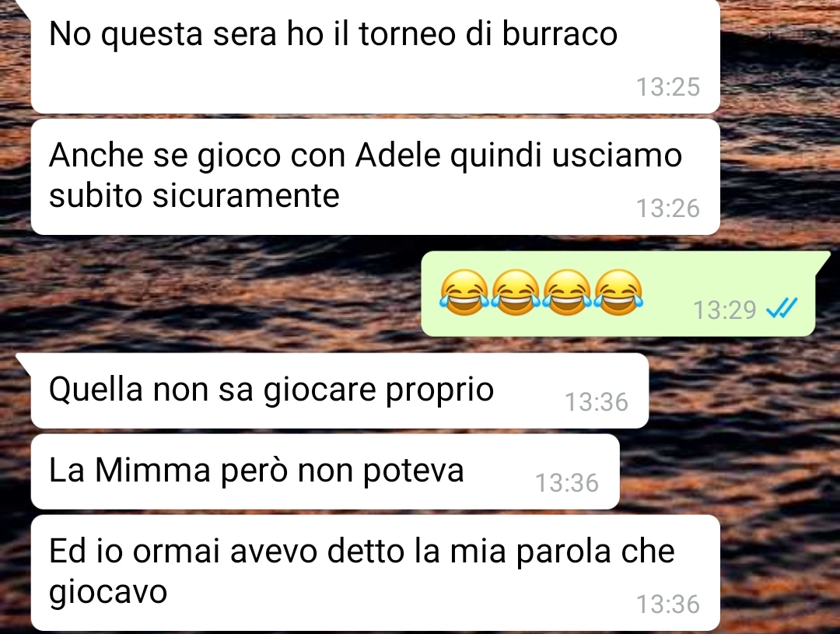The width and height of the screenshot is (840, 634).
Task: Tap the second laughing-crying emoji
Action: 516,292
